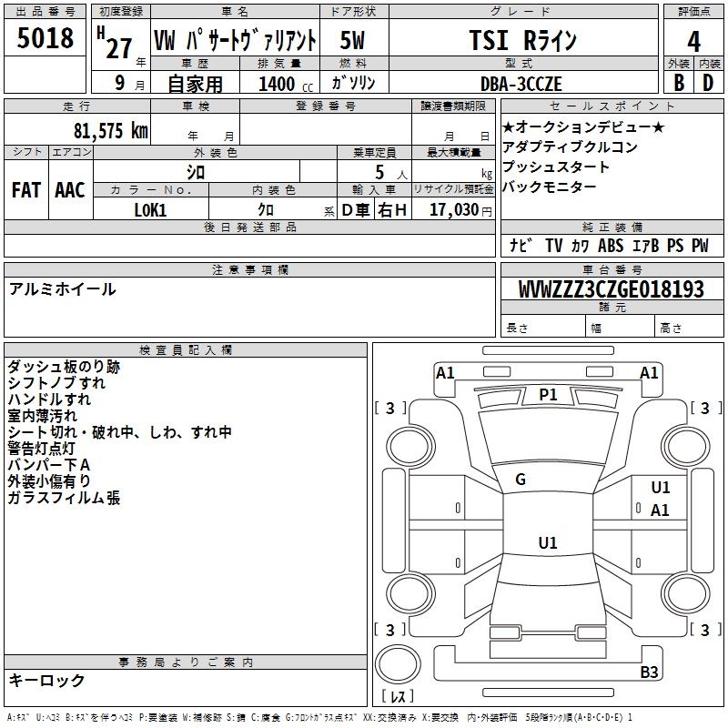Click the レス label below the car diagram

click(398, 697)
